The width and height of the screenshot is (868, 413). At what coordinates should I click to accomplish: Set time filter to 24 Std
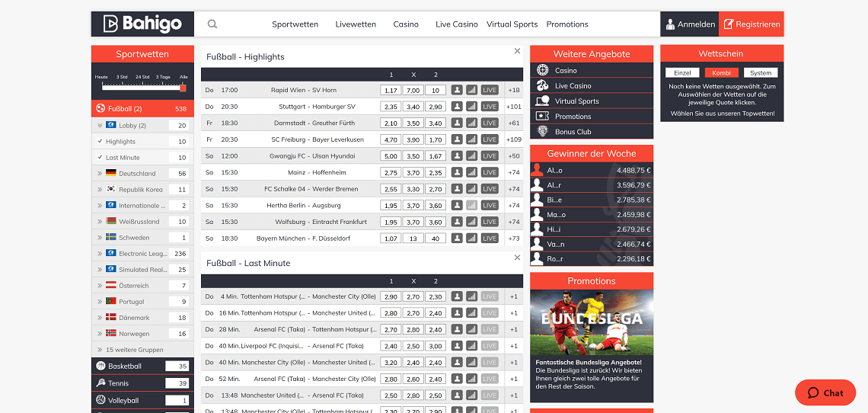pyautogui.click(x=142, y=77)
